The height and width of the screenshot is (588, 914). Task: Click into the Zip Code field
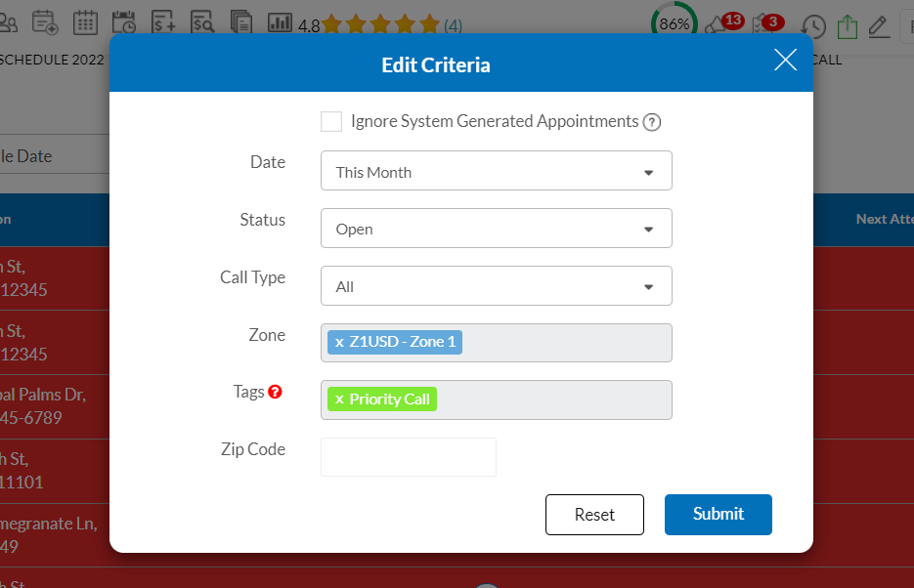pyautogui.click(x=408, y=457)
